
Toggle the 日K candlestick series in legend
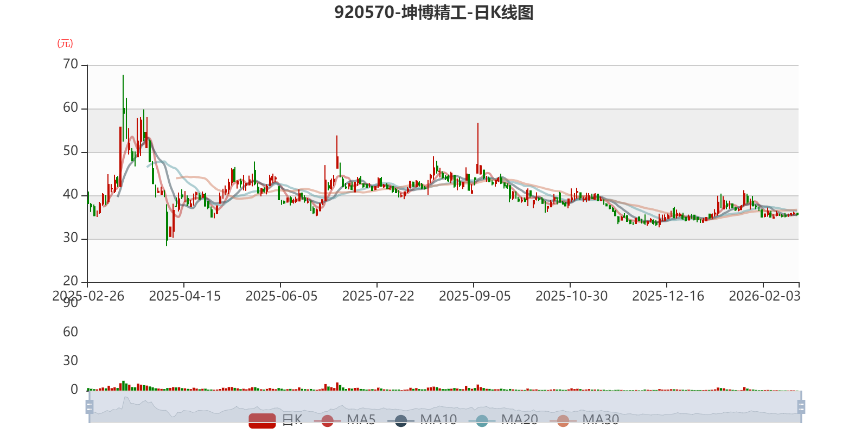click(x=276, y=420)
